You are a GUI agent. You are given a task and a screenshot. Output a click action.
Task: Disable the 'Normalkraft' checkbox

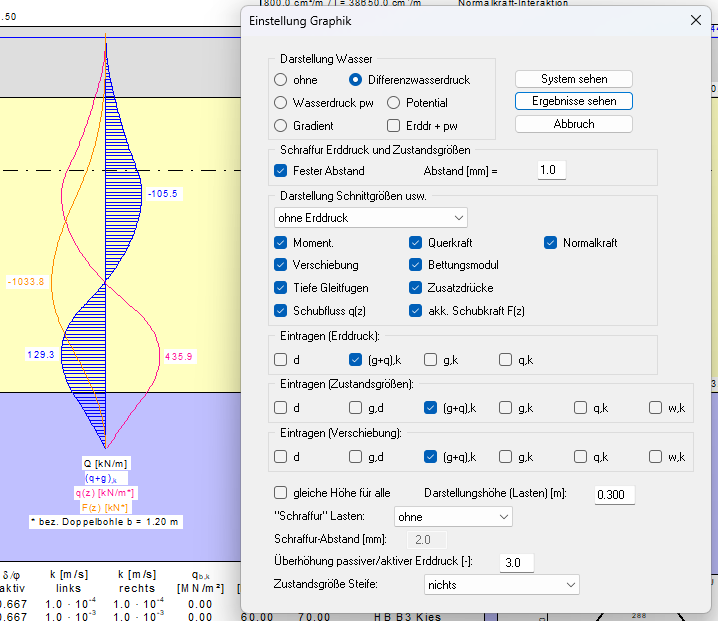pyautogui.click(x=551, y=243)
